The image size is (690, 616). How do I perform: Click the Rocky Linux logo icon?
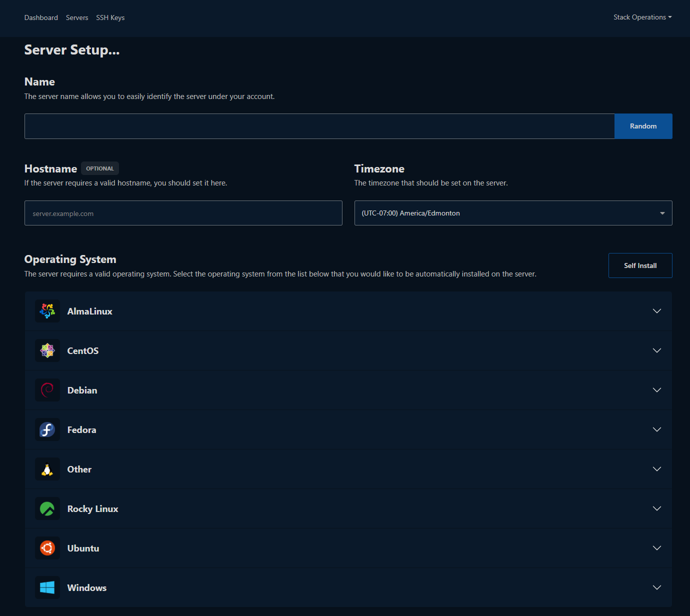coord(47,508)
